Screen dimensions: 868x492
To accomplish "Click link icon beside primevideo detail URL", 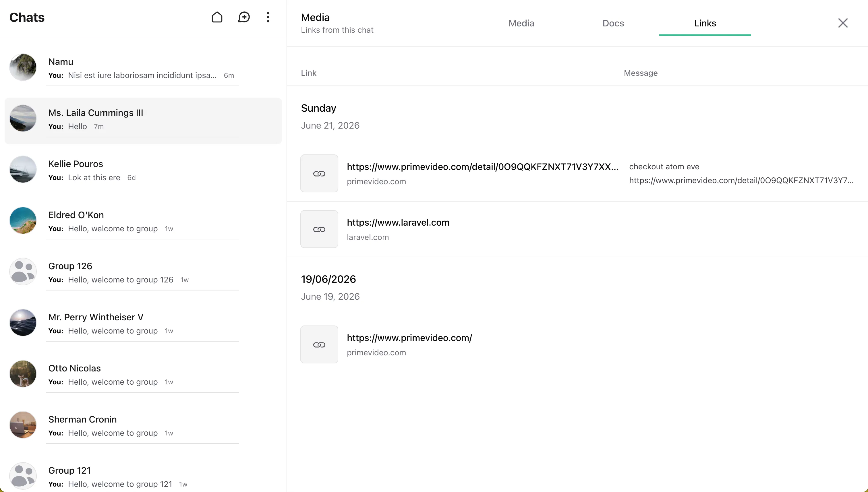I will click(319, 173).
